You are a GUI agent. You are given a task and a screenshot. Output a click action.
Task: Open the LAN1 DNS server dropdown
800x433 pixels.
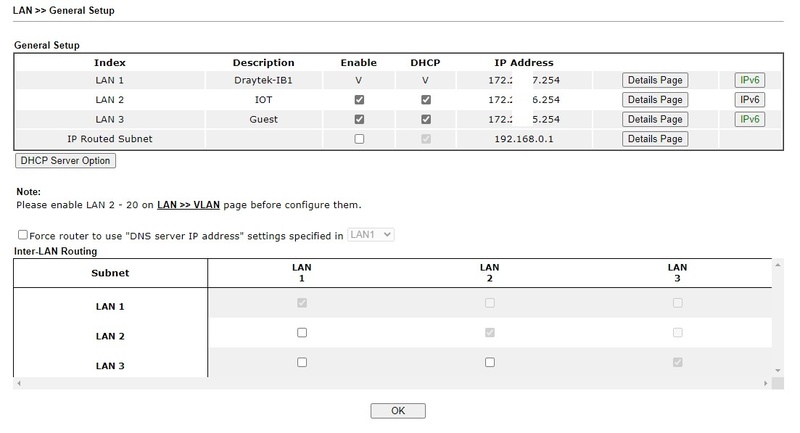[372, 235]
